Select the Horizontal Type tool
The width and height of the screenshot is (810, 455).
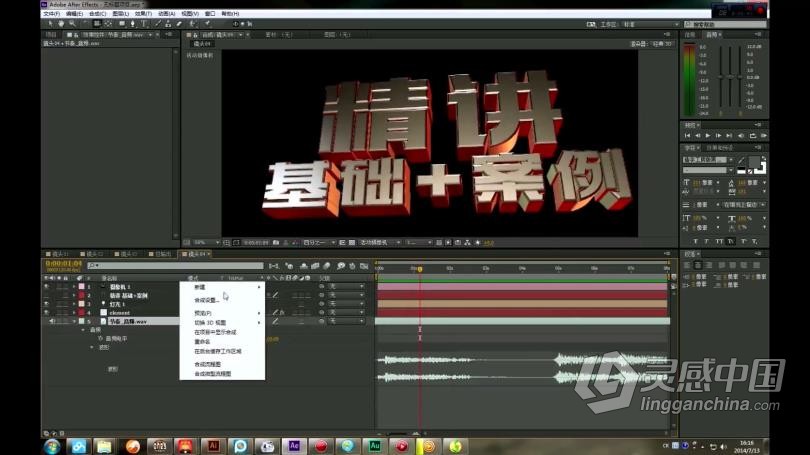point(144,24)
